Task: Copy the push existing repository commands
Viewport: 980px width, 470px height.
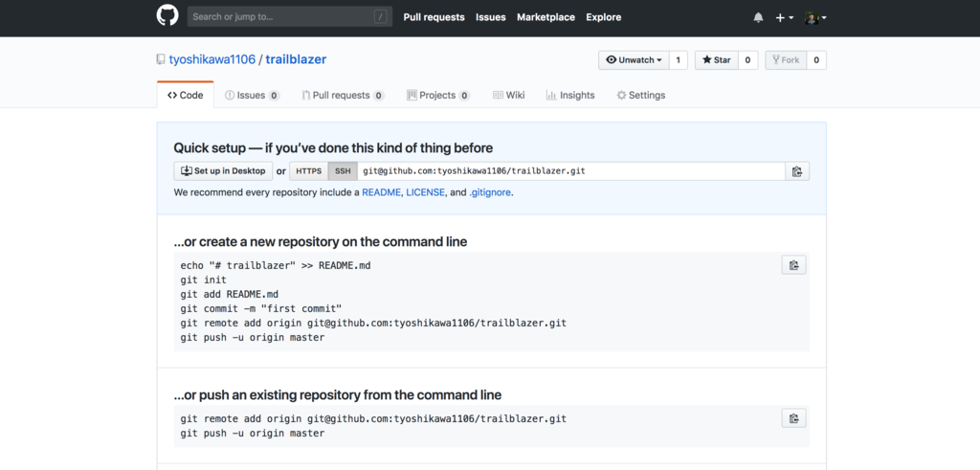Action: [793, 418]
